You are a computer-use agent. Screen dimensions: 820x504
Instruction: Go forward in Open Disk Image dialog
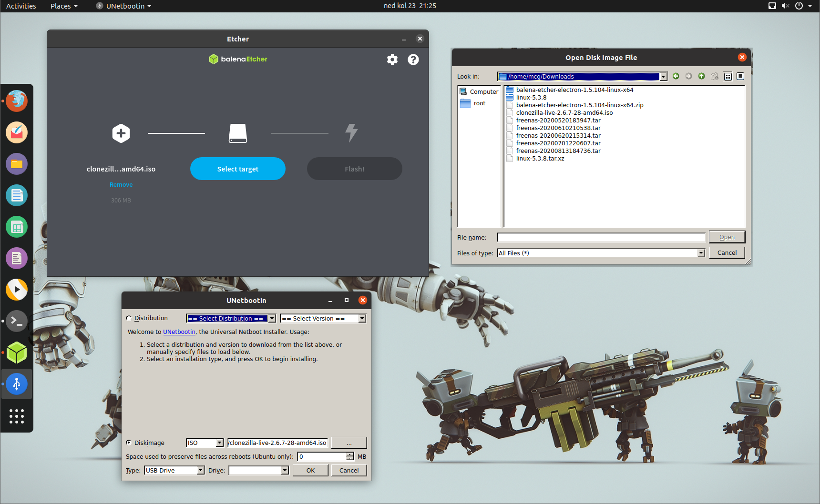(688, 76)
